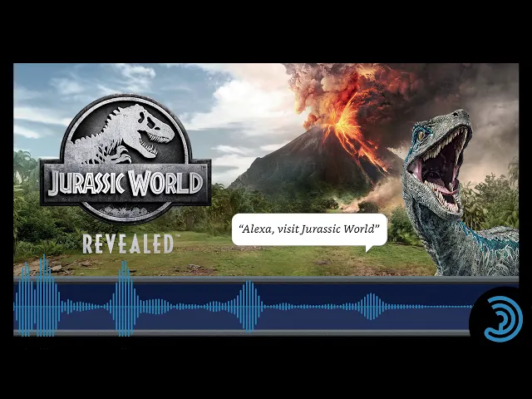
Task: Click the "Alexa, visit Jurassic World" speech bubble
Action: (309, 232)
